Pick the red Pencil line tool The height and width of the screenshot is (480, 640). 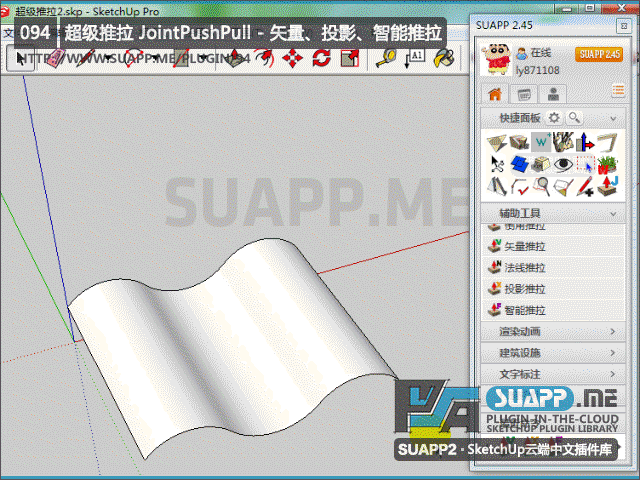coord(85,59)
